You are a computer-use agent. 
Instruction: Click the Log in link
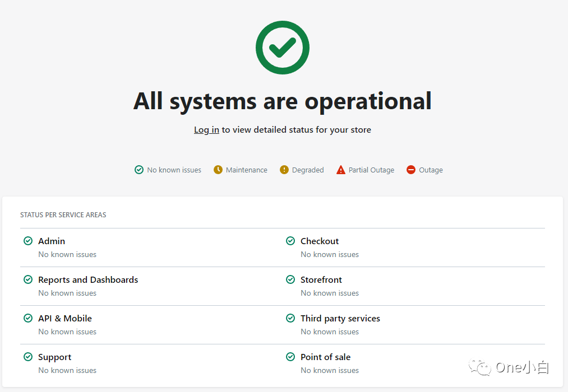[x=206, y=130]
